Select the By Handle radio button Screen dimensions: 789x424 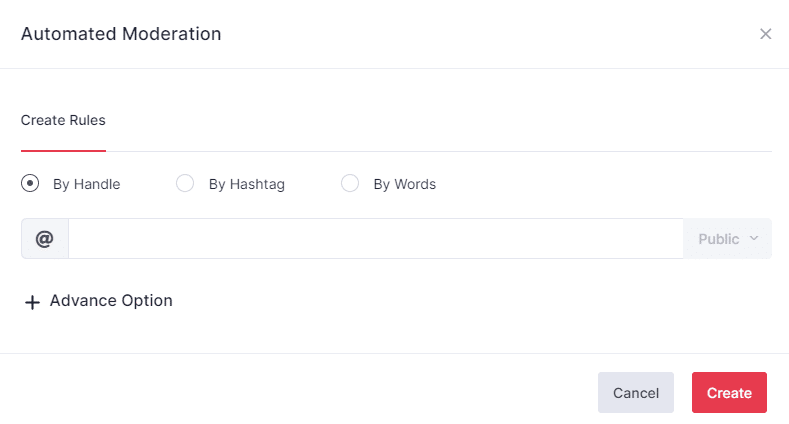[30, 184]
